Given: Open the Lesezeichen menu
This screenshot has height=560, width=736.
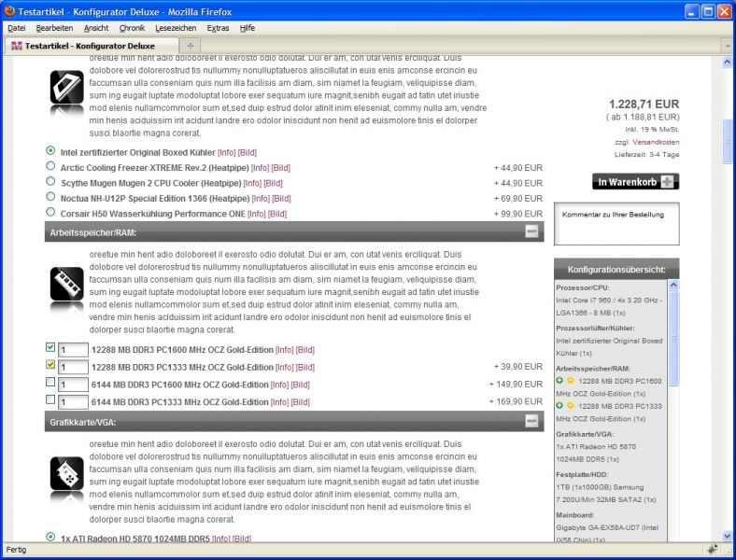Looking at the screenshot, I should 176,28.
